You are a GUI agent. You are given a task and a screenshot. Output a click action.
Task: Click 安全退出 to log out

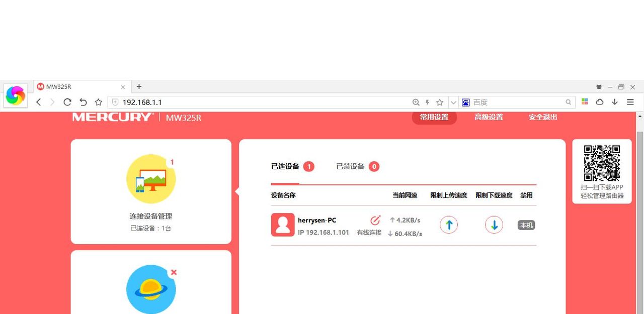(543, 117)
